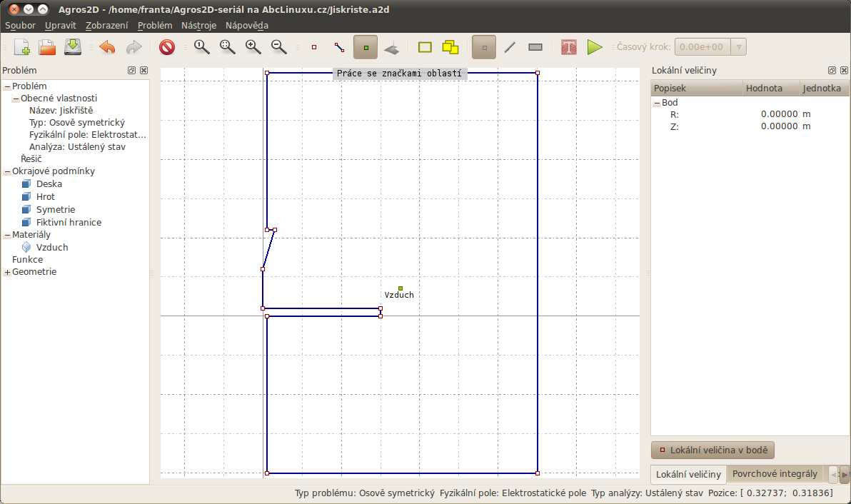Image resolution: width=851 pixels, height=504 pixels.
Task: Open the Časový krok dropdown
Action: (x=739, y=47)
